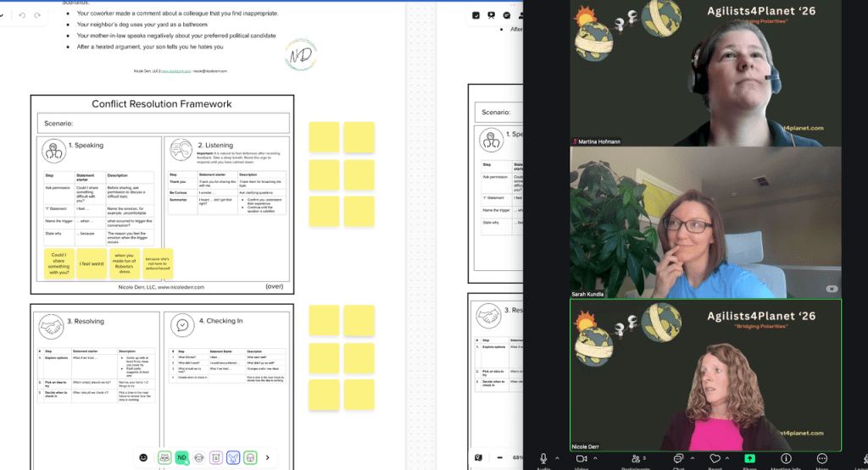Open the whiteboard comments bubble icon
Screen dimensions: 868x470
tap(507, 15)
